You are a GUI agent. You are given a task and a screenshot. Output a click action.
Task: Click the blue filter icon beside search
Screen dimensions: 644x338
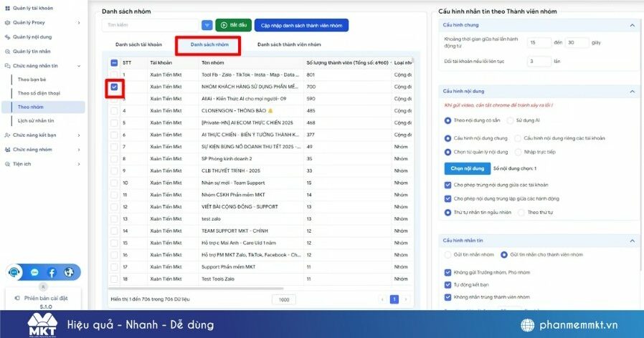[x=207, y=25]
